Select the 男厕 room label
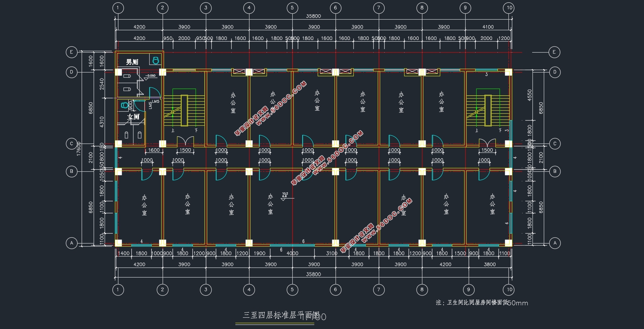Viewport: 644px width, 329px height. pos(132,62)
